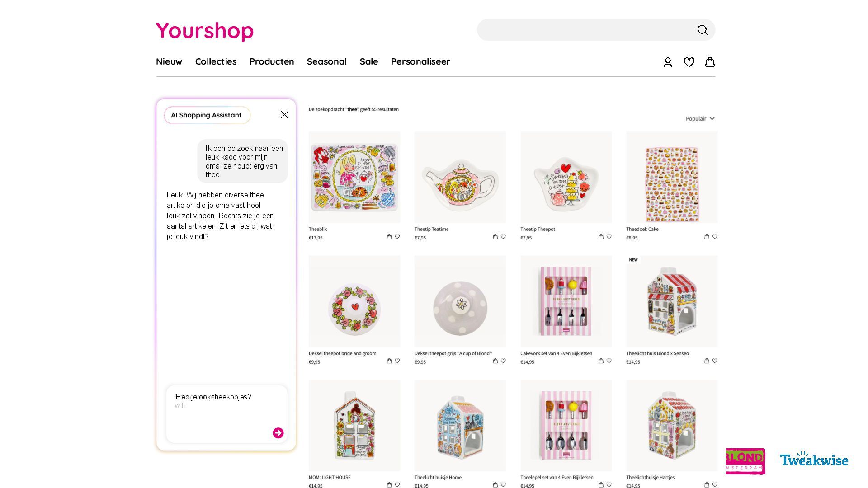The width and height of the screenshot is (868, 488).
Task: Open the shopping bag in header
Action: pyautogui.click(x=710, y=62)
